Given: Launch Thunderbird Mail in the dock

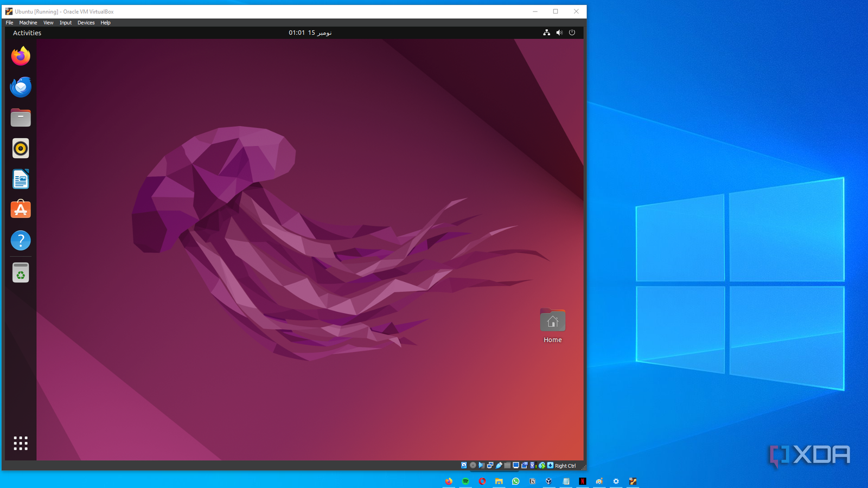Looking at the screenshot, I should click(x=21, y=87).
